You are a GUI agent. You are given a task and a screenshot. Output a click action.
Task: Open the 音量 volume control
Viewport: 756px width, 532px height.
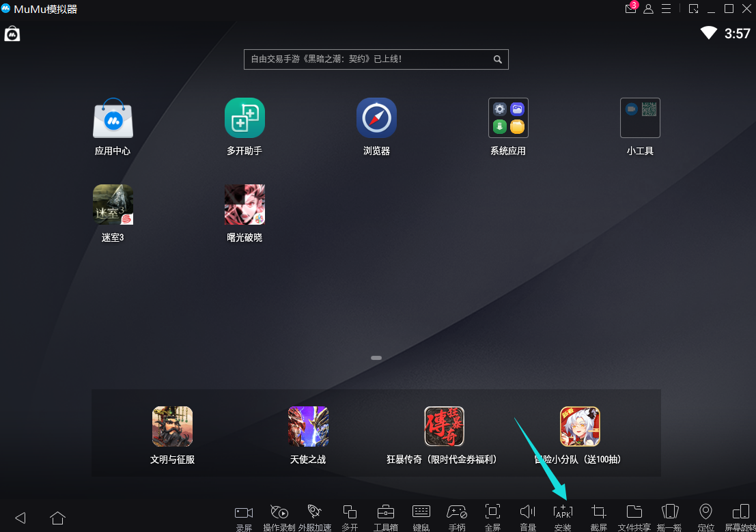pyautogui.click(x=528, y=518)
